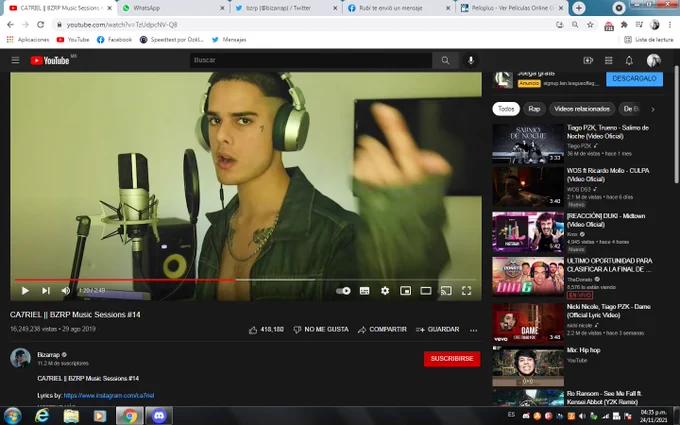This screenshot has width=680, height=425.
Task: Click NO ME GUSTA dislike button
Action: click(321, 330)
